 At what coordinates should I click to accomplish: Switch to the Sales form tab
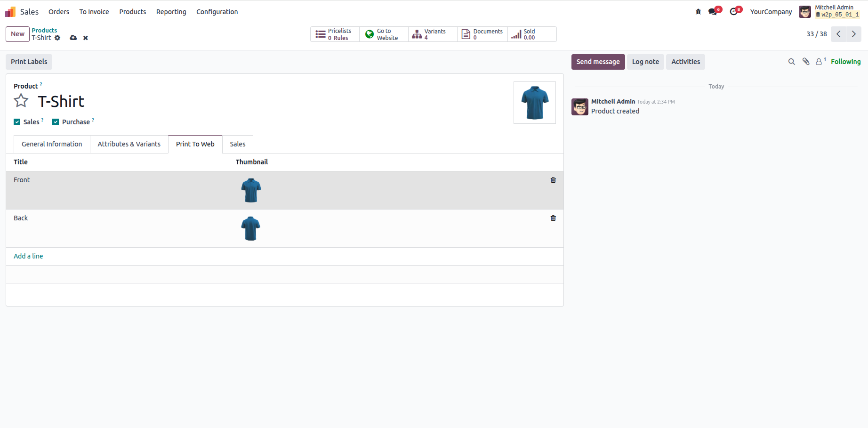click(x=238, y=144)
